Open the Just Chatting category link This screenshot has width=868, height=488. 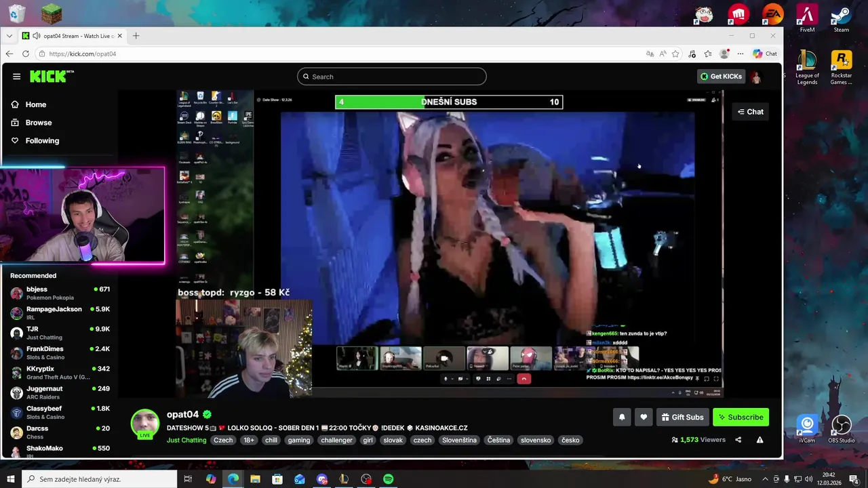(x=186, y=440)
